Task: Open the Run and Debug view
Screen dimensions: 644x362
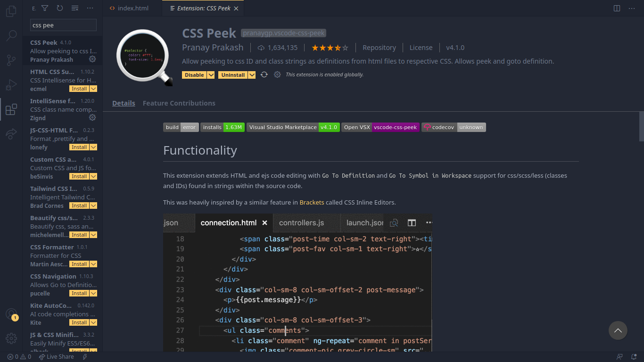Action: pos(11,85)
